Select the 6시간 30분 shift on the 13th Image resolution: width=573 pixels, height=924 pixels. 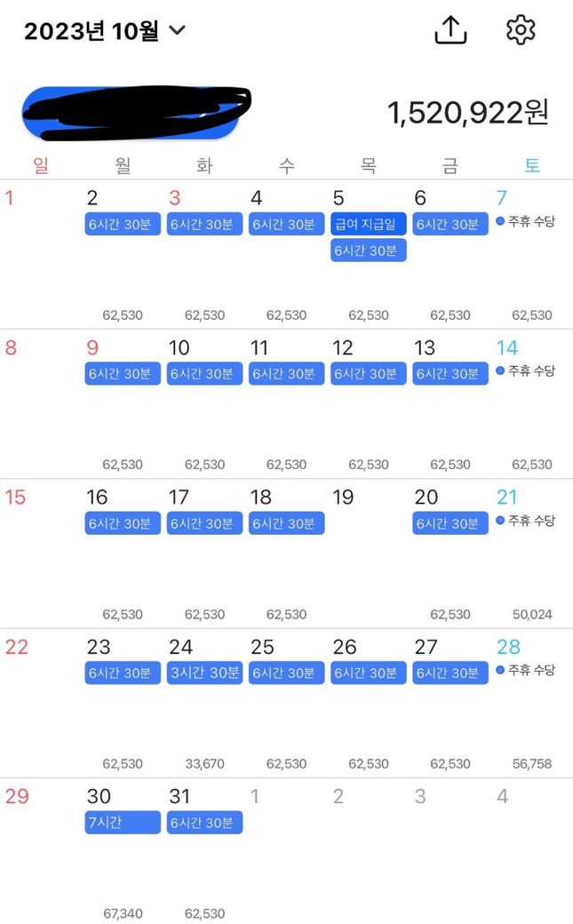click(x=450, y=374)
